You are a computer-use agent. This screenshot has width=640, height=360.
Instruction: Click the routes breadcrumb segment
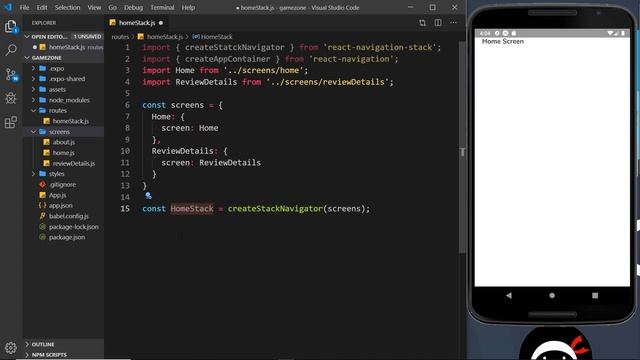pyautogui.click(x=120, y=37)
